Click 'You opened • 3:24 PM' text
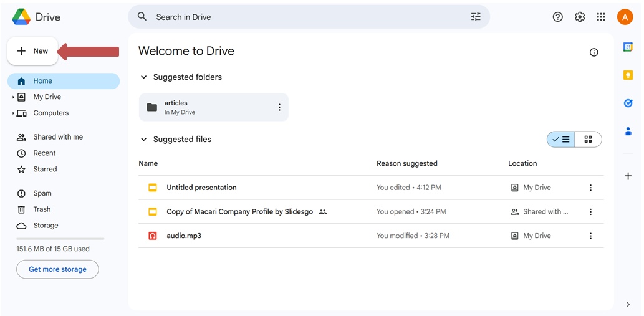644x316 pixels. pyautogui.click(x=411, y=212)
